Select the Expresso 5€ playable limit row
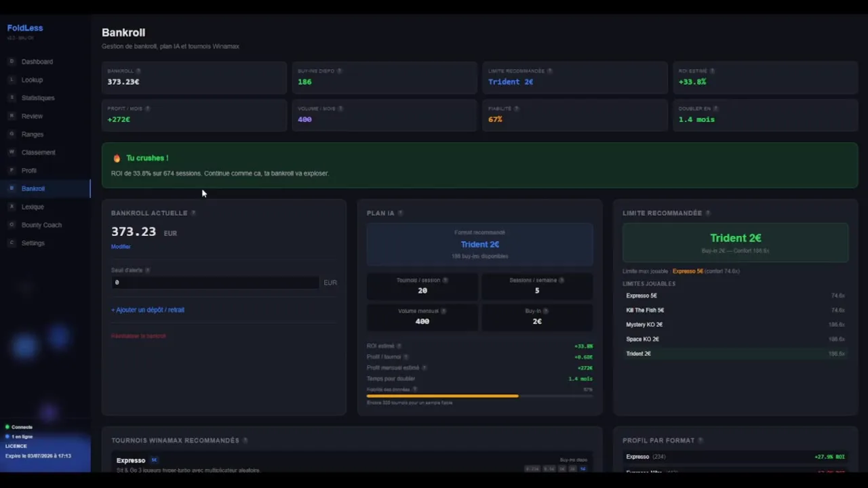This screenshot has width=868, height=488. point(735,296)
